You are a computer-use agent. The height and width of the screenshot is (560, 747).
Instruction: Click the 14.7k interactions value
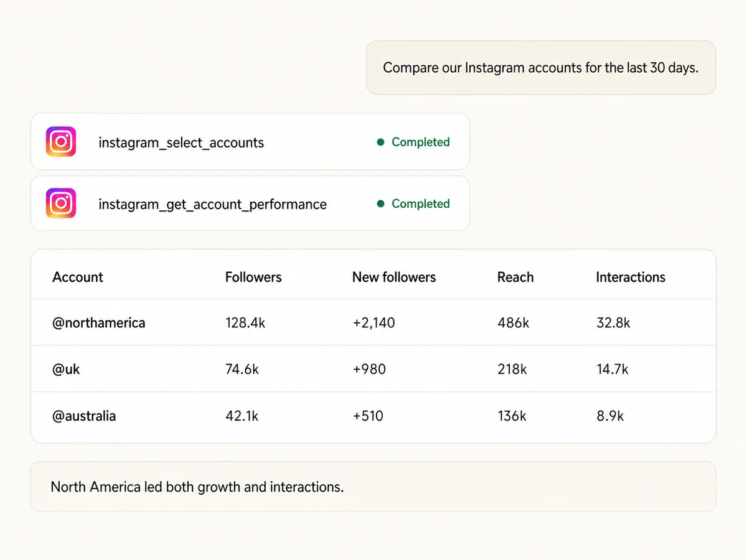(613, 369)
